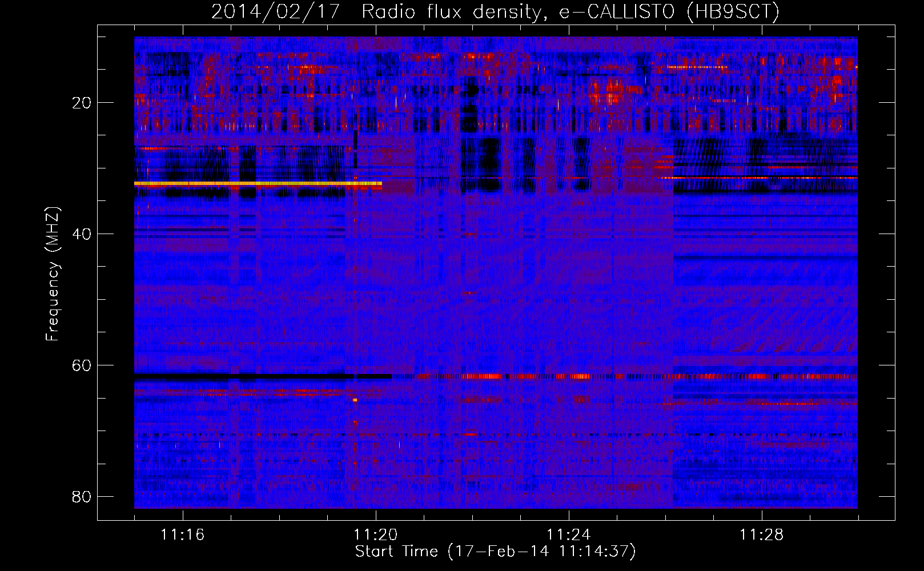Screen dimensions: 924x571
Task: Click the '11:28' time tick label
Action: point(762,535)
